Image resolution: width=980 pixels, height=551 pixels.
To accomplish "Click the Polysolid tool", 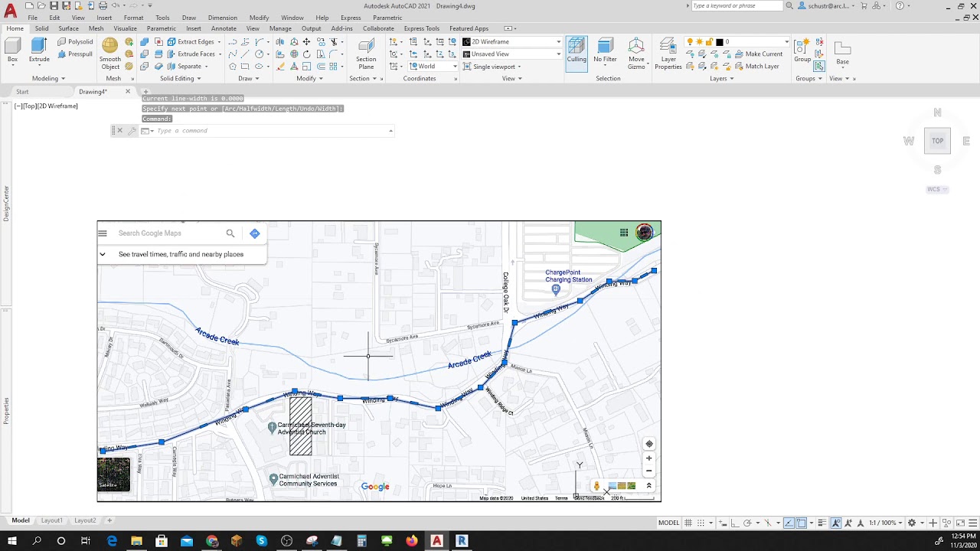I will coord(75,42).
